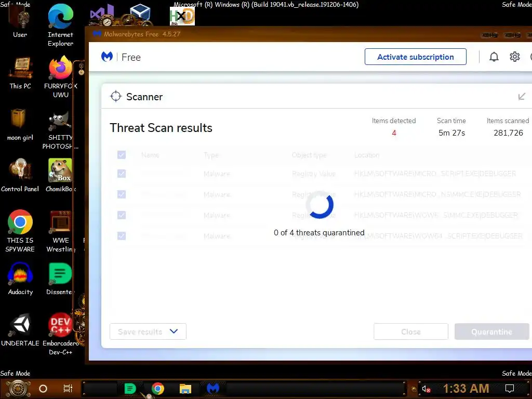This screenshot has width=532, height=399.
Task: Open green Dissenter app on taskbar
Action: (x=130, y=389)
